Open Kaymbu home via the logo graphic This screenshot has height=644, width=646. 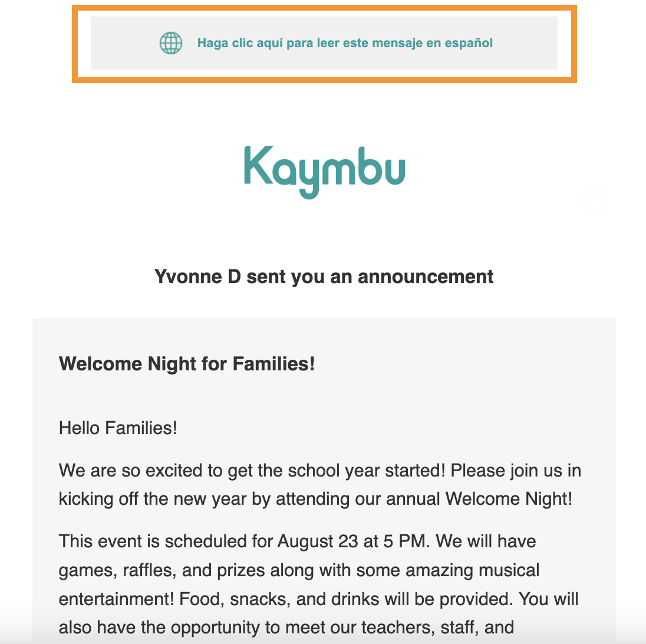pyautogui.click(x=324, y=171)
